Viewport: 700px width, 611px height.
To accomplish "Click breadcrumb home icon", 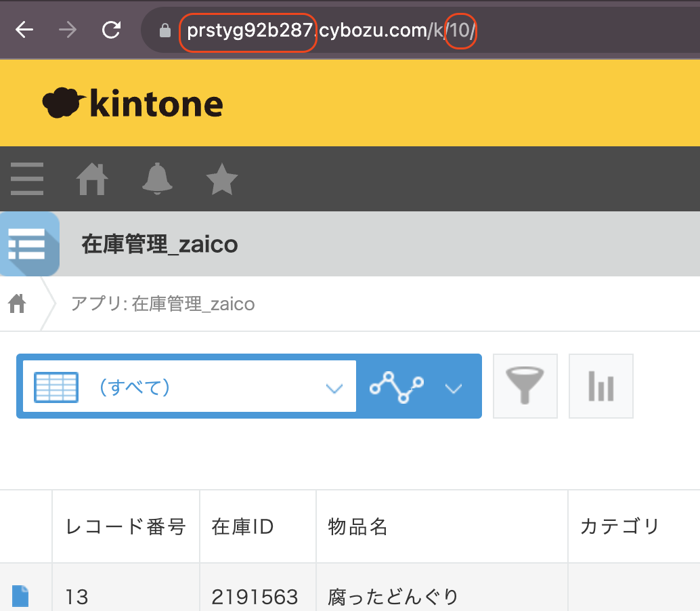I will (17, 303).
